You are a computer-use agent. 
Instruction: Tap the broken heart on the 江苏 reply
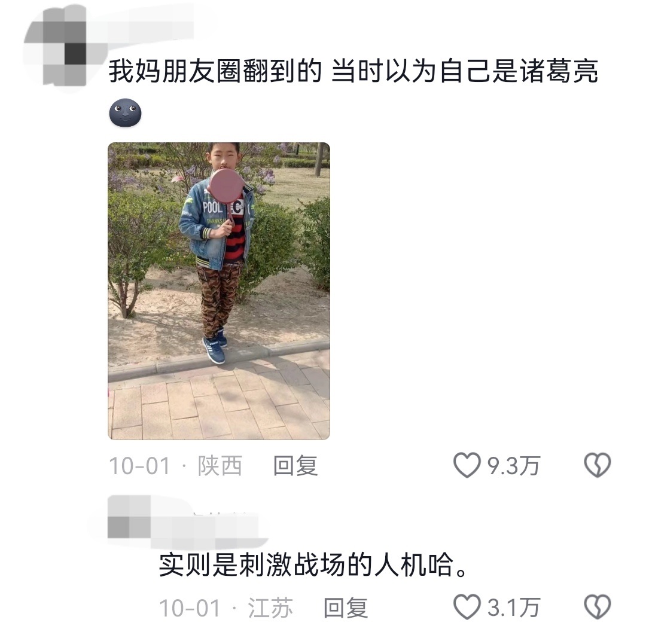[598, 606]
